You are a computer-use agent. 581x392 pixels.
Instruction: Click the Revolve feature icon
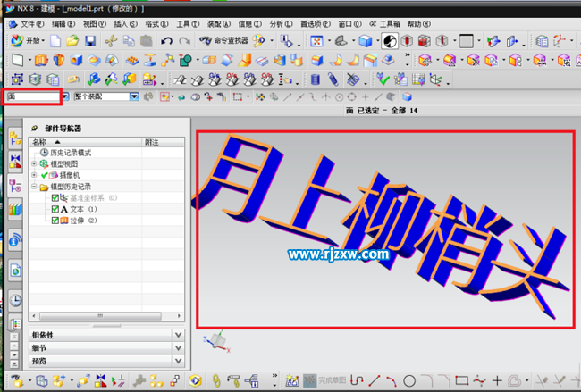(x=58, y=60)
